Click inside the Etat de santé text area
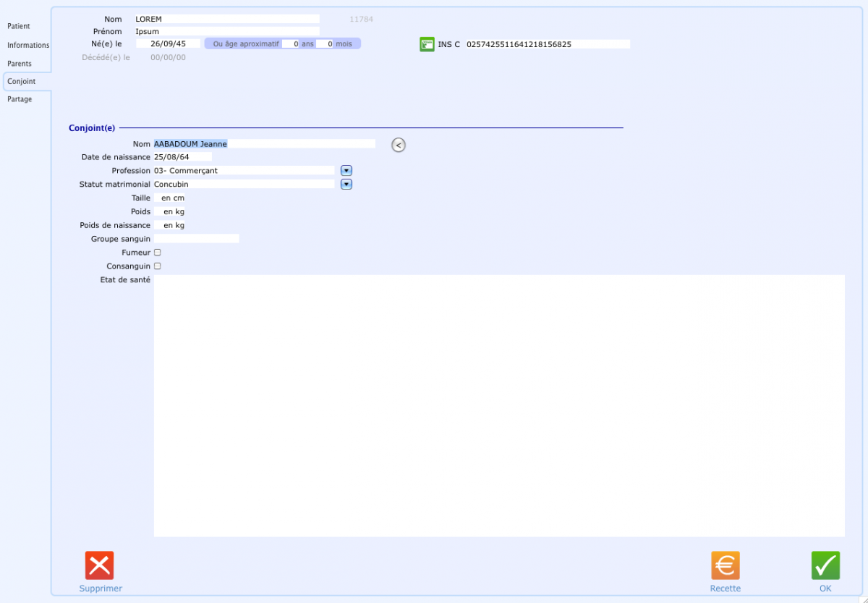 coord(499,405)
